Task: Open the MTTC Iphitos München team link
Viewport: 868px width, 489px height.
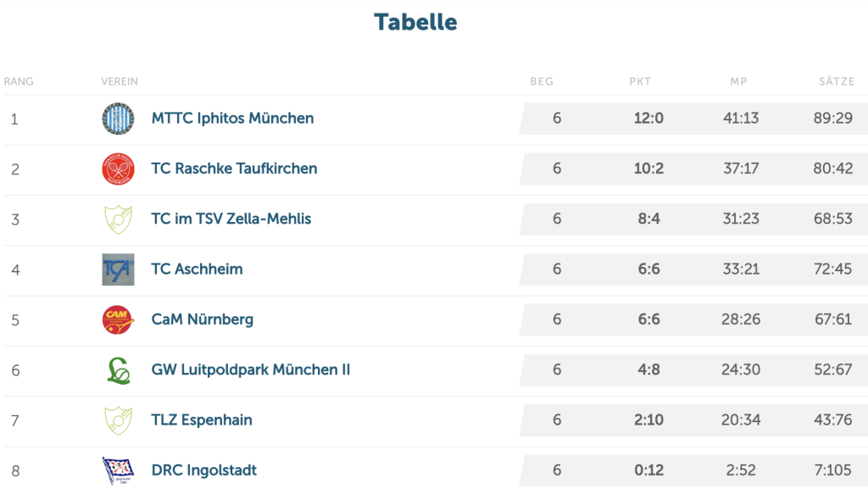Action: tap(232, 119)
